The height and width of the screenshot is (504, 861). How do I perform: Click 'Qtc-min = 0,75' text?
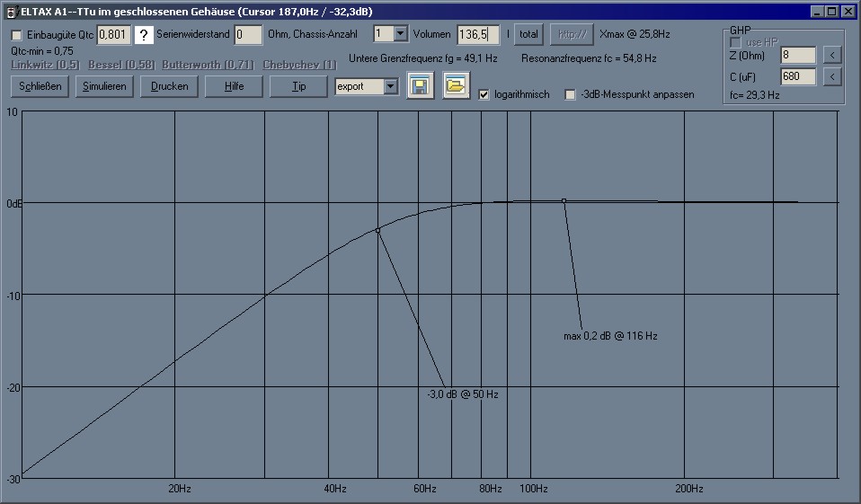coord(42,51)
